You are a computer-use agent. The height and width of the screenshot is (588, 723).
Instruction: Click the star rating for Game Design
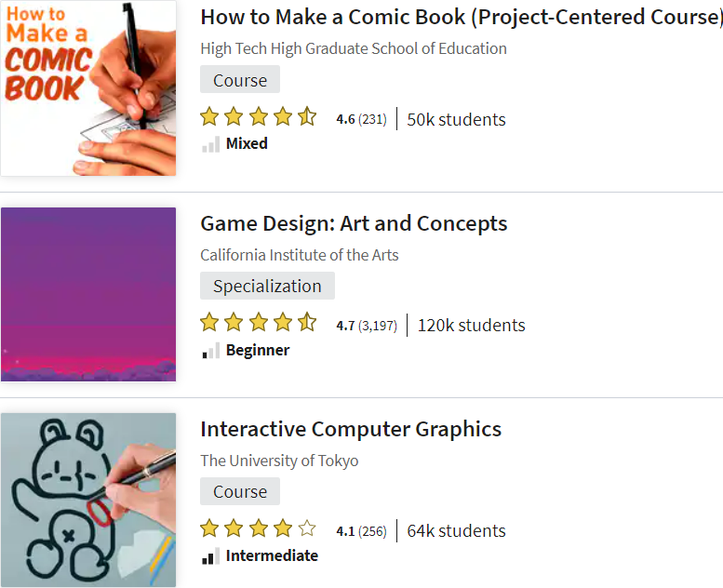coord(259,324)
